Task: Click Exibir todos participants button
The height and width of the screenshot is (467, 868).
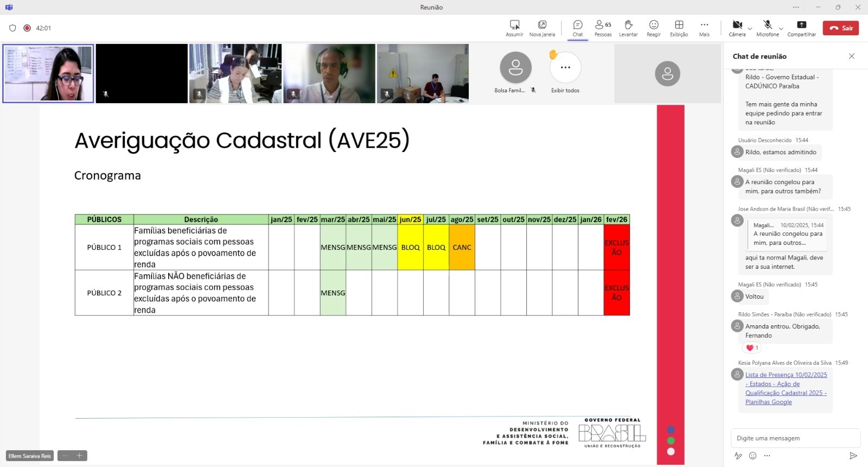Action: point(565,68)
